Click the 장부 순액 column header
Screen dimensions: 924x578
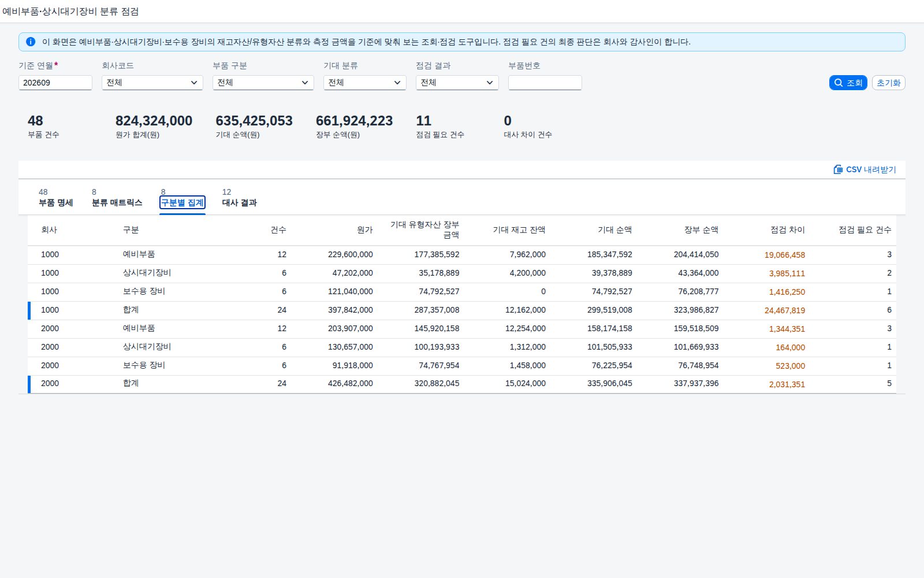pyautogui.click(x=702, y=230)
